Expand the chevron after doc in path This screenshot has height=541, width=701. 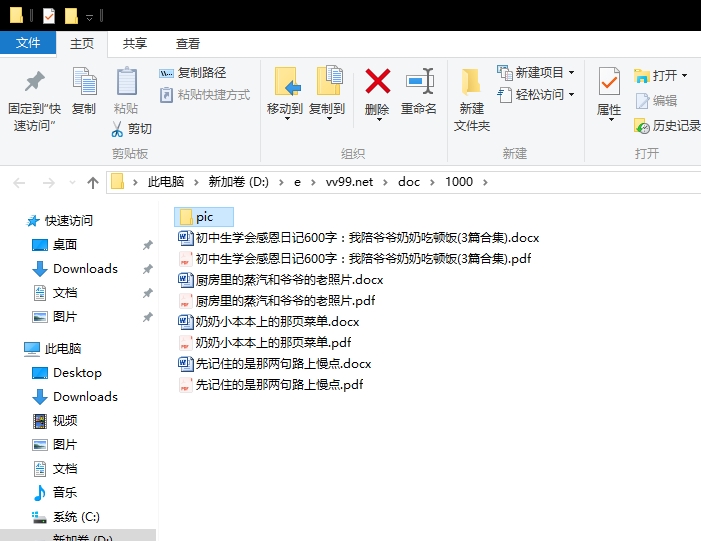pos(432,182)
